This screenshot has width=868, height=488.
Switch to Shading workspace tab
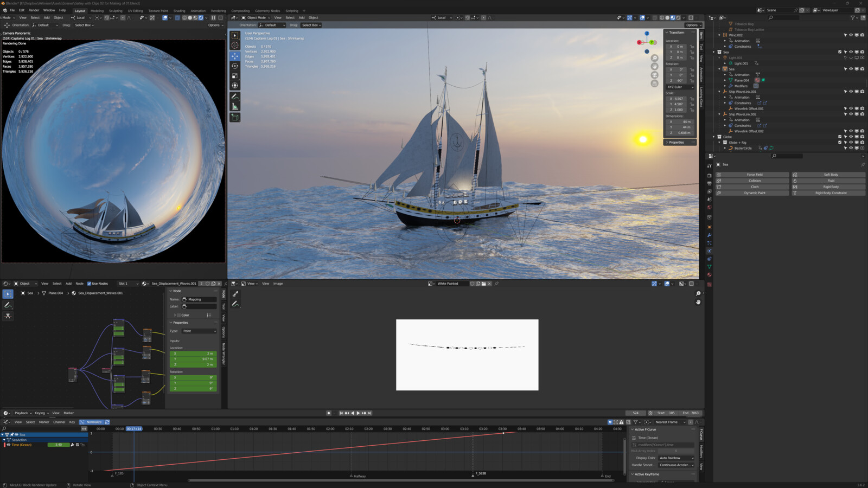coord(179,11)
